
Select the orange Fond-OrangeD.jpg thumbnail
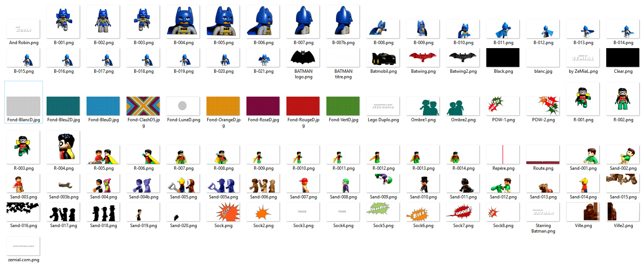[223, 106]
